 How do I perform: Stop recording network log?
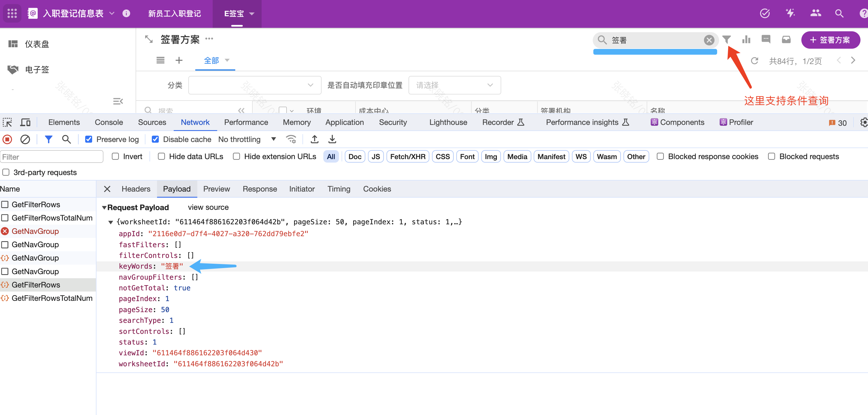coord(8,139)
